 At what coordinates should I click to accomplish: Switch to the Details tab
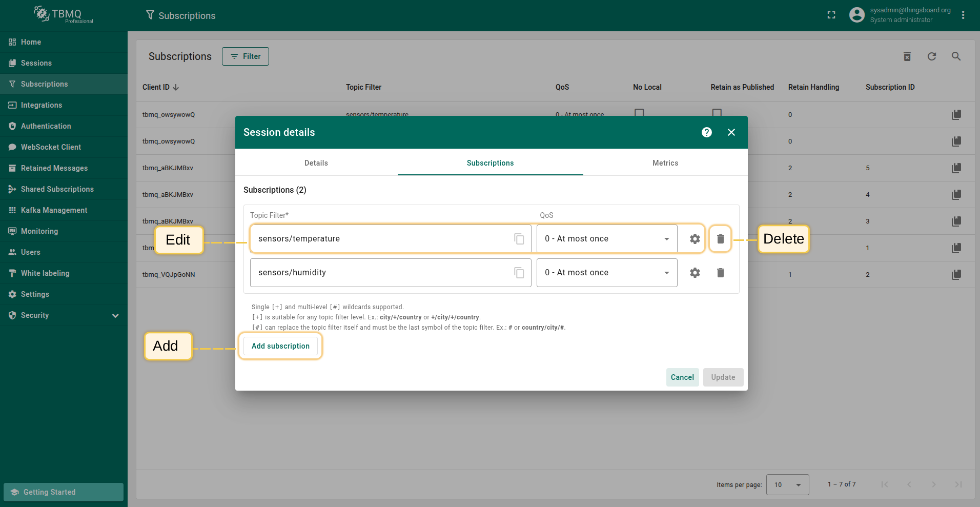(x=316, y=163)
